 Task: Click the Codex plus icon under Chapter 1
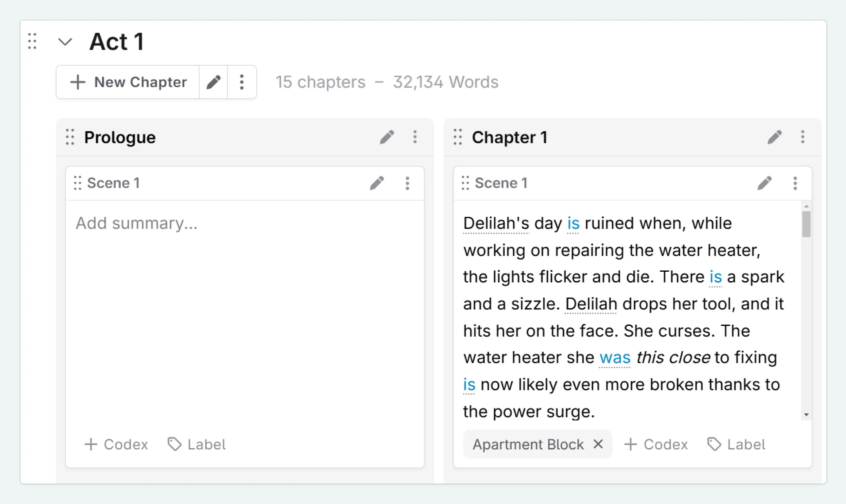tap(630, 444)
